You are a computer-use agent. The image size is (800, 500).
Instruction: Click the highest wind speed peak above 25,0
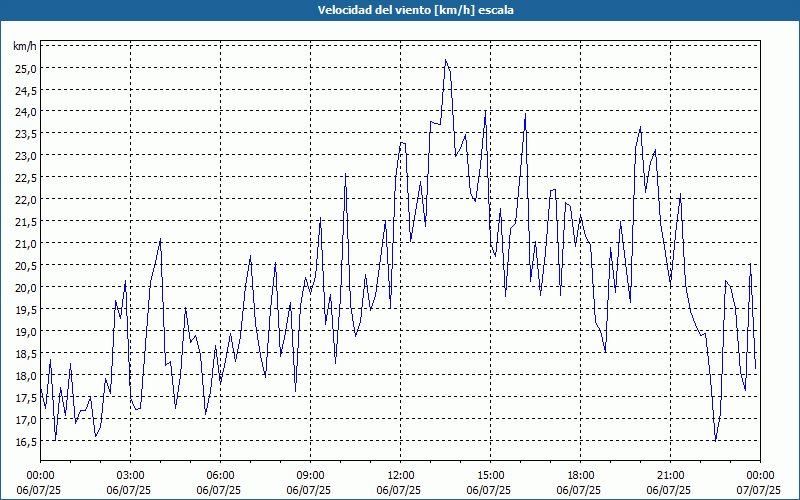tap(446, 60)
